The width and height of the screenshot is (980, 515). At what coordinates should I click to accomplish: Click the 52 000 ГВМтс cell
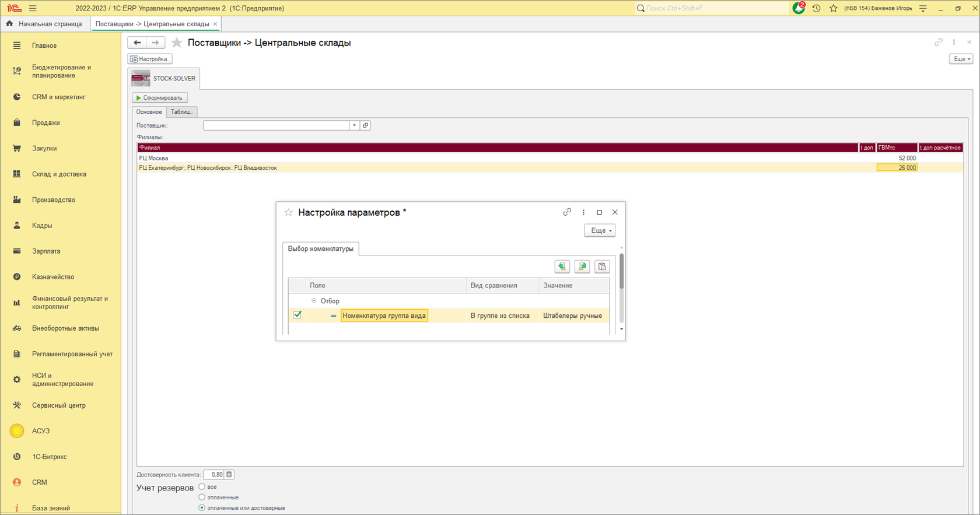(897, 158)
